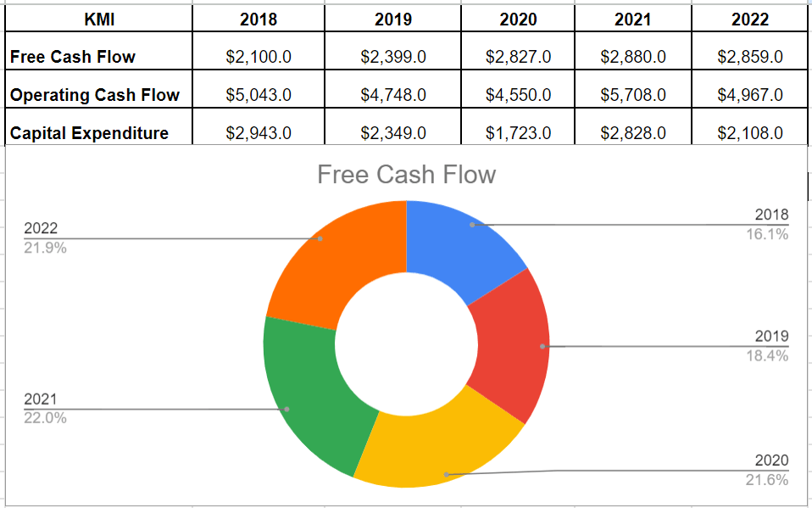Click the 2020 chart data label
812x508 pixels.
click(x=771, y=460)
